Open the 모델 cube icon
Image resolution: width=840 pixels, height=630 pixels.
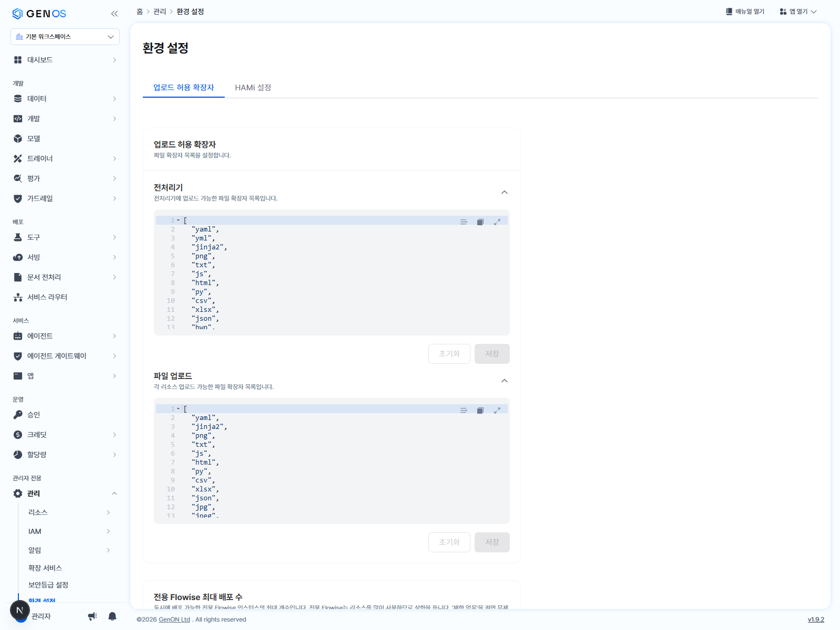point(18,139)
